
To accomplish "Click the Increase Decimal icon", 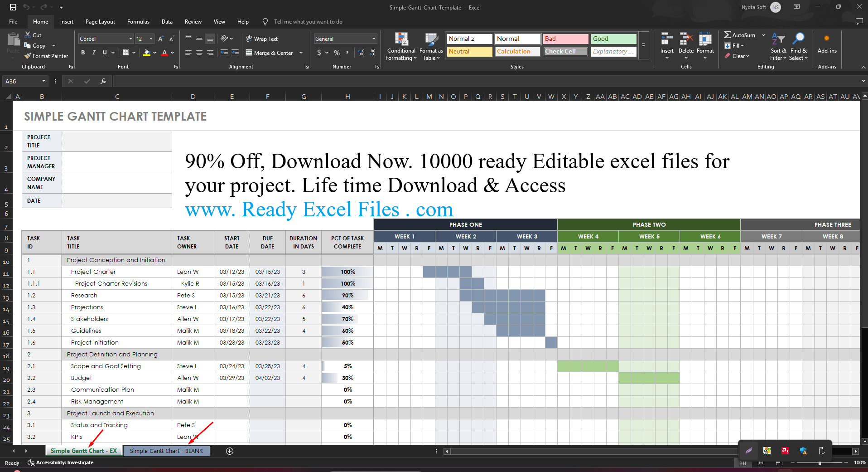I will [x=361, y=53].
